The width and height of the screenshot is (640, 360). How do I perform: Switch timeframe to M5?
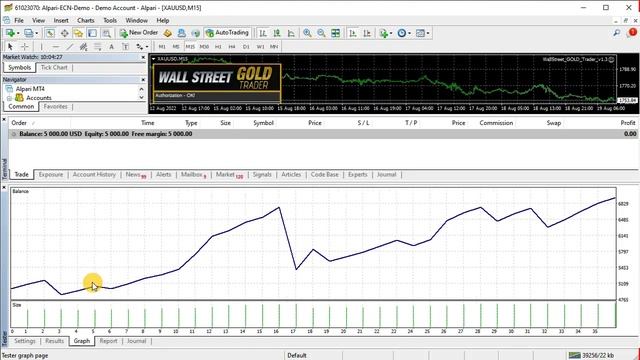coord(176,47)
